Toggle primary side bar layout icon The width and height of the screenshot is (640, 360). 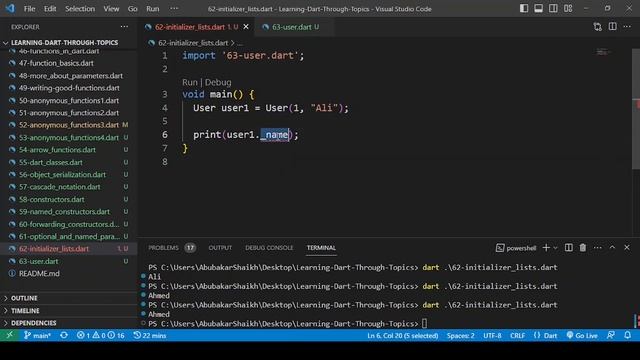point(524,9)
